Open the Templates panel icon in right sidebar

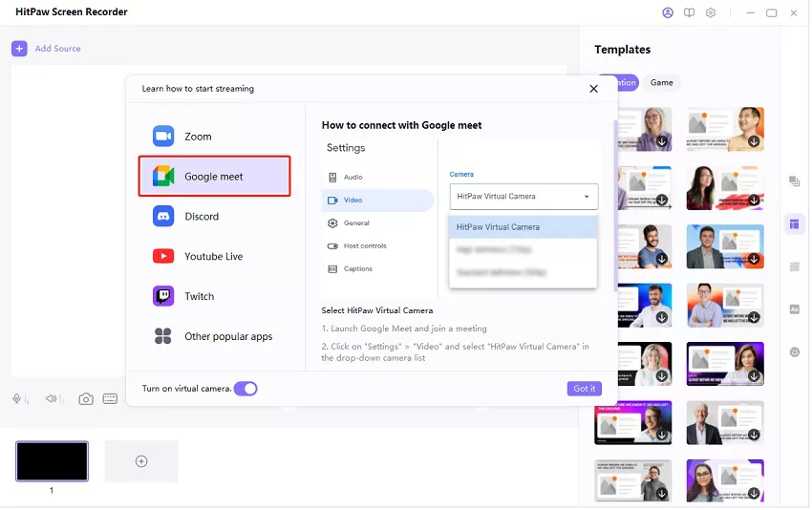(795, 224)
